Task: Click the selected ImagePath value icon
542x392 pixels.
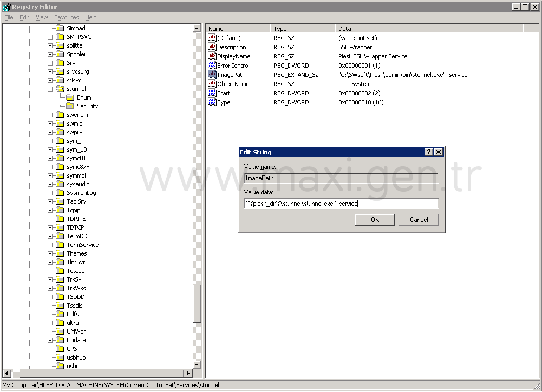Action: point(212,74)
